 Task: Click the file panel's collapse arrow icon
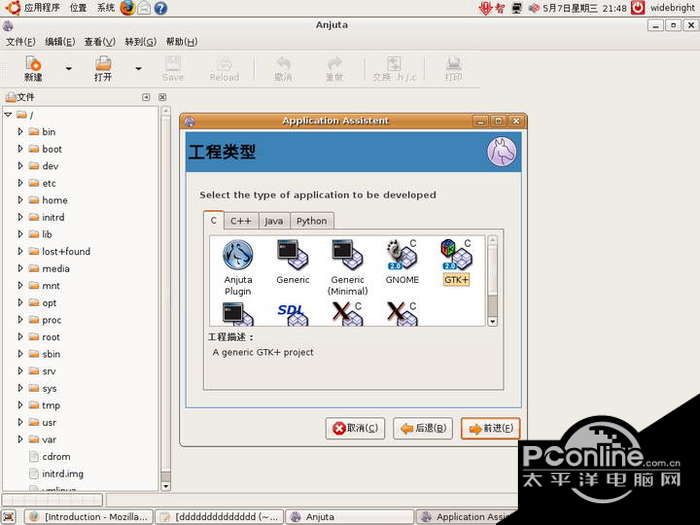pos(146,97)
